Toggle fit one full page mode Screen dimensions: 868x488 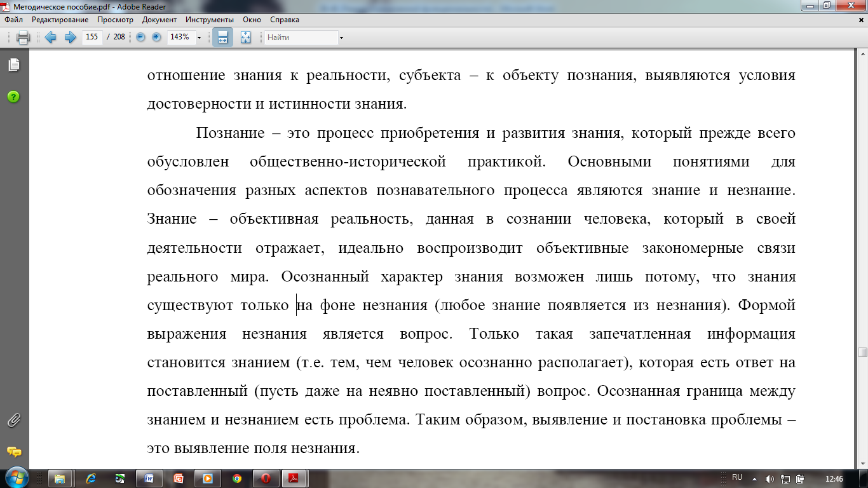tap(246, 37)
